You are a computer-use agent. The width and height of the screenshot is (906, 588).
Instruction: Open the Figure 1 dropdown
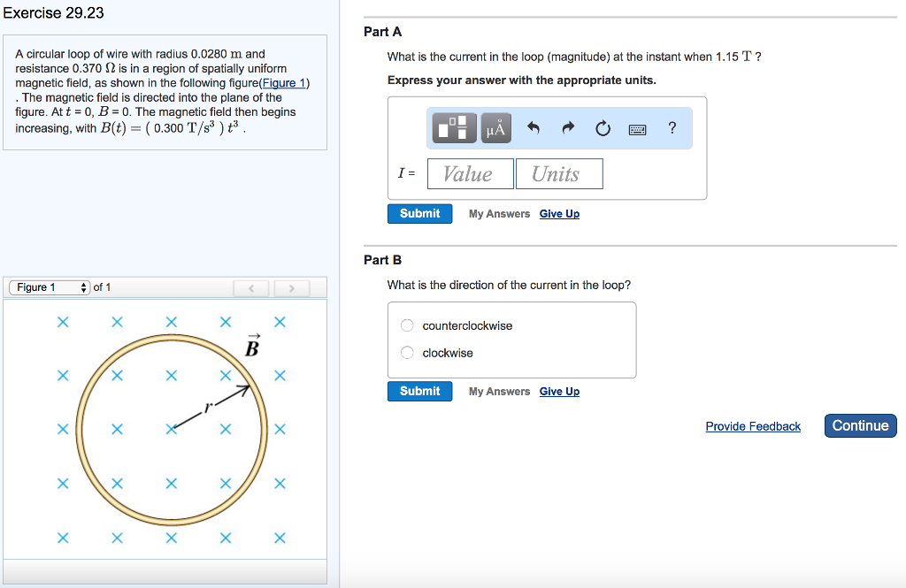(x=49, y=286)
